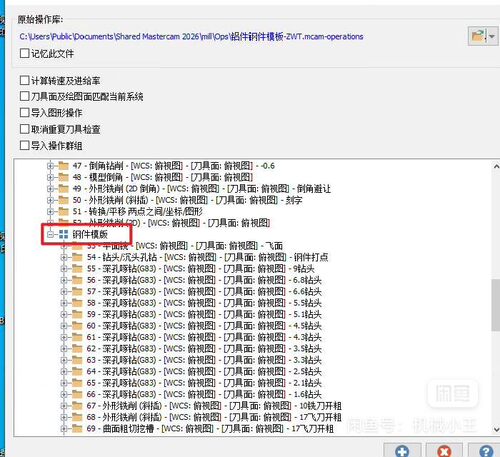Image resolution: width=500 pixels, height=457 pixels.
Task: Click the operation list scrollbar thumb
Action: pos(496,305)
